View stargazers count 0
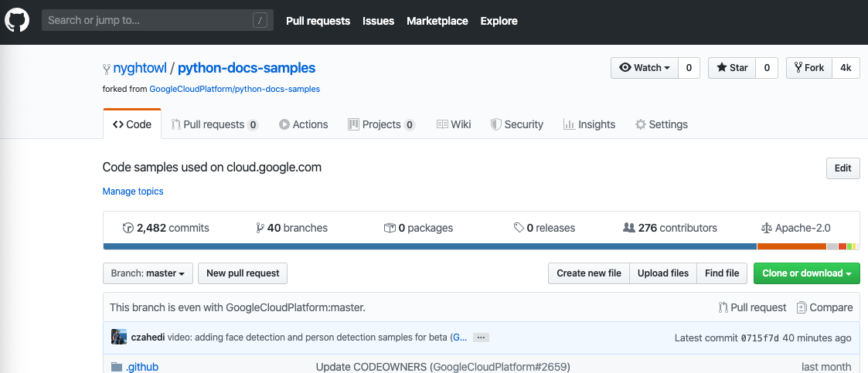Screen dimensions: 868x373 click(767, 68)
